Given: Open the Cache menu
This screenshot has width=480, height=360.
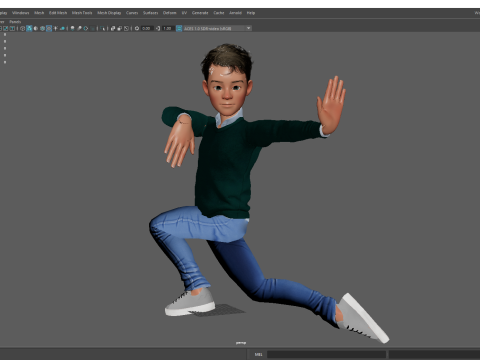Looking at the screenshot, I should click(219, 13).
